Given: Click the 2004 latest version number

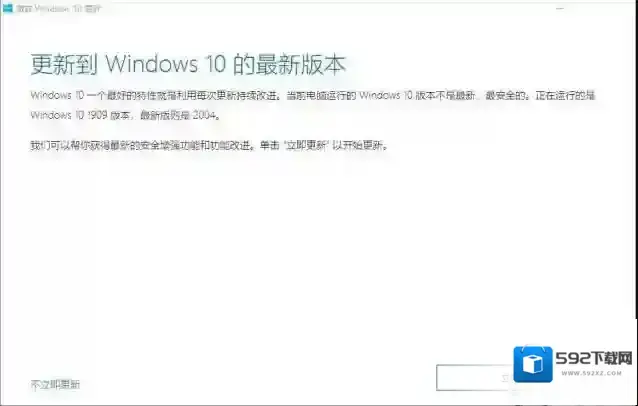Looking at the screenshot, I should click(204, 116).
